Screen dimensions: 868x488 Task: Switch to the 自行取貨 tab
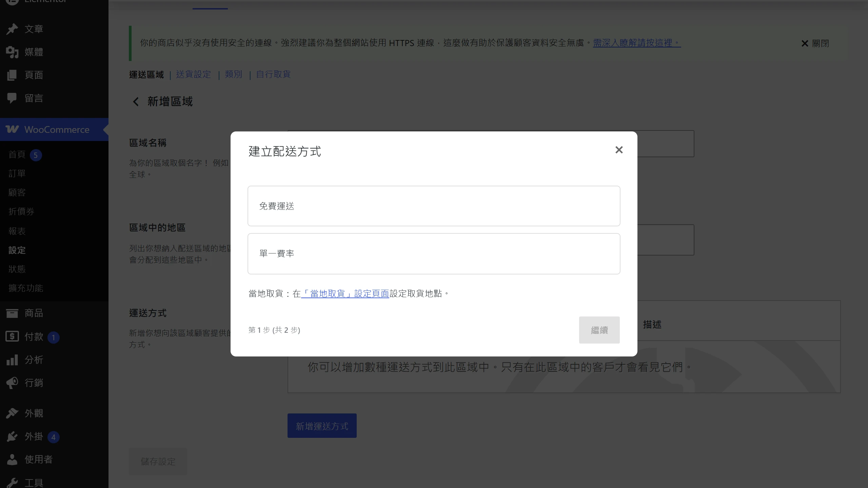click(273, 75)
